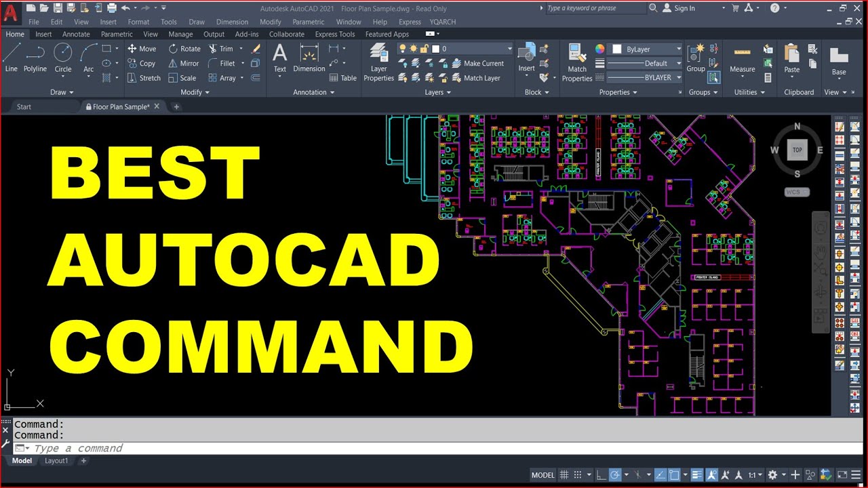Click the Text annotation tool
Viewport: 868px width, 488px height.
(279, 58)
